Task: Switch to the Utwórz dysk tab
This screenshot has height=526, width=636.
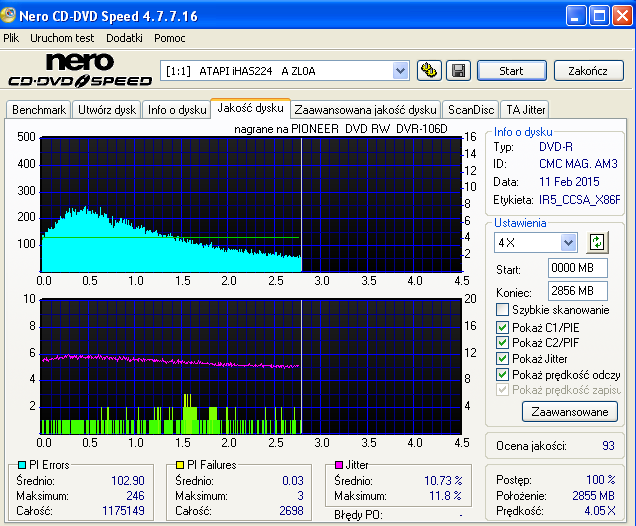Action: pos(107,110)
